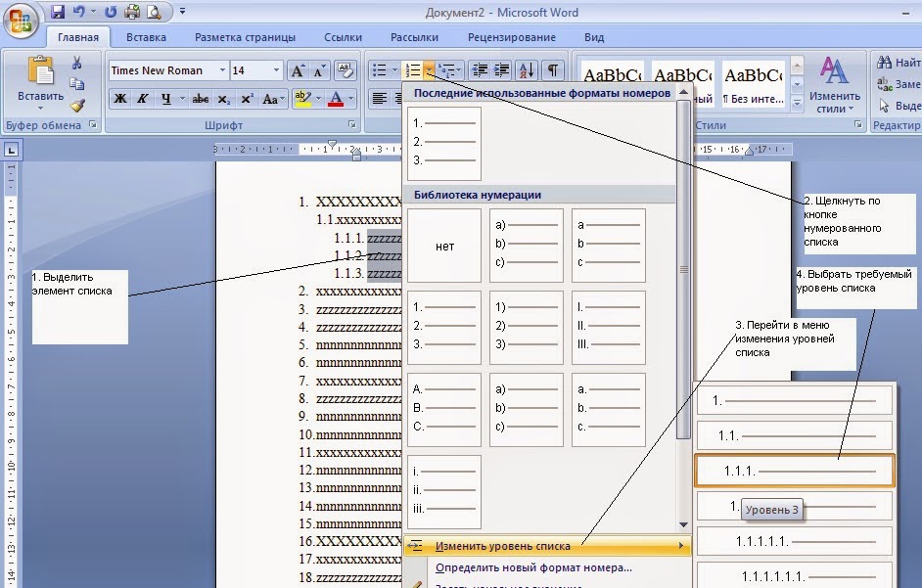Apply superscript formatting
Viewport: 922px width, 588px height.
coord(247,99)
